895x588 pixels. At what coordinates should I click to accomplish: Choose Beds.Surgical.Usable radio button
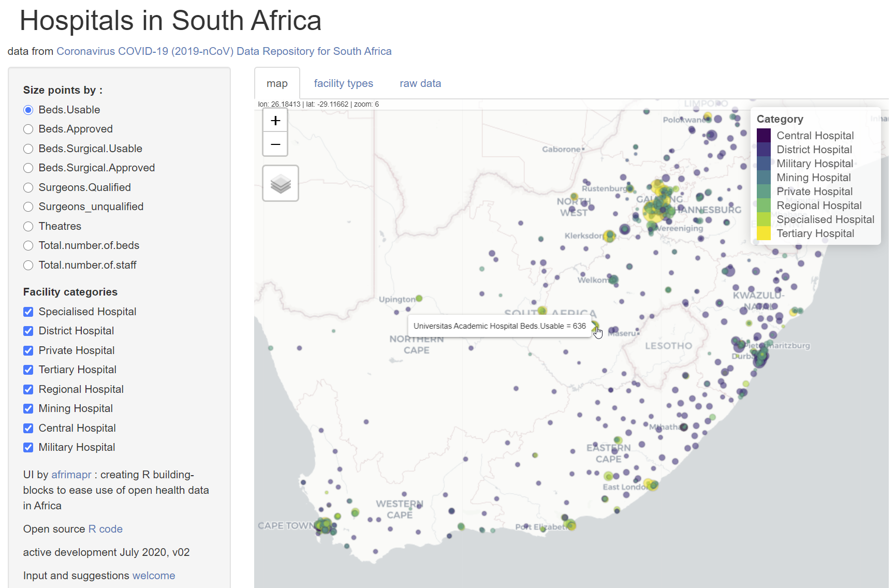click(x=28, y=149)
